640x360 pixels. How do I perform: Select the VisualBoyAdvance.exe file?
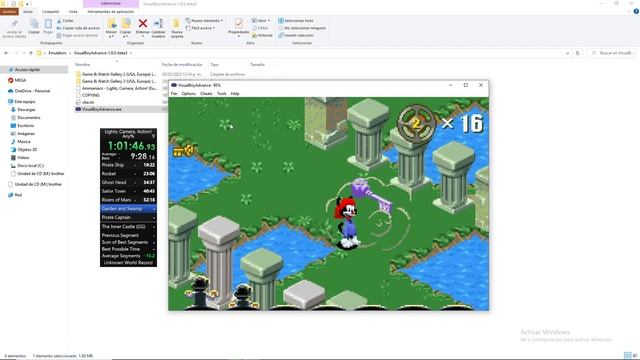tap(102, 109)
